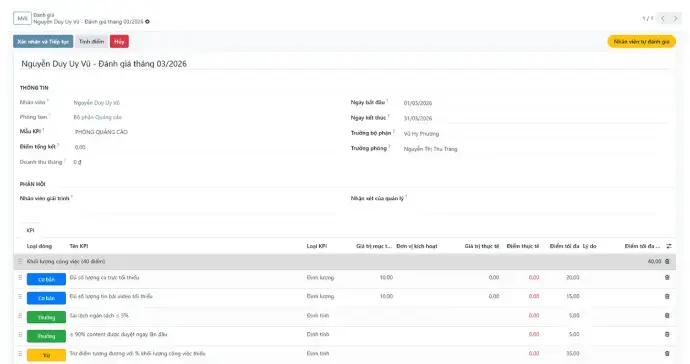Grab the drag handle of the Trừ điểm row

coord(20,353)
